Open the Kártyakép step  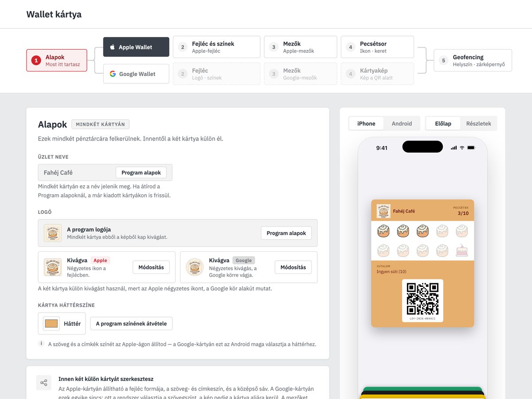tap(377, 74)
